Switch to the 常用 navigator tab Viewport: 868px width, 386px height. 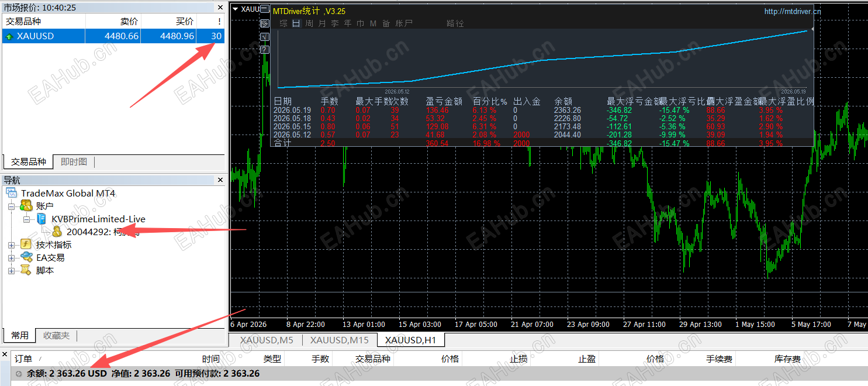pos(19,336)
